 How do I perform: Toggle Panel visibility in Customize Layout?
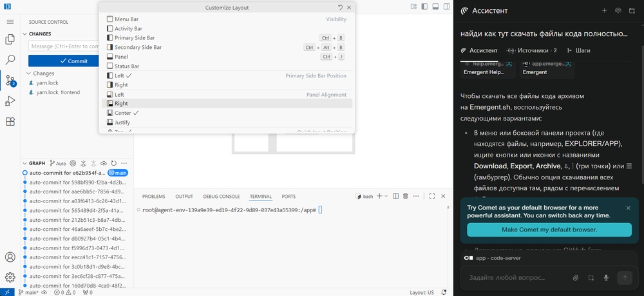pos(227,57)
